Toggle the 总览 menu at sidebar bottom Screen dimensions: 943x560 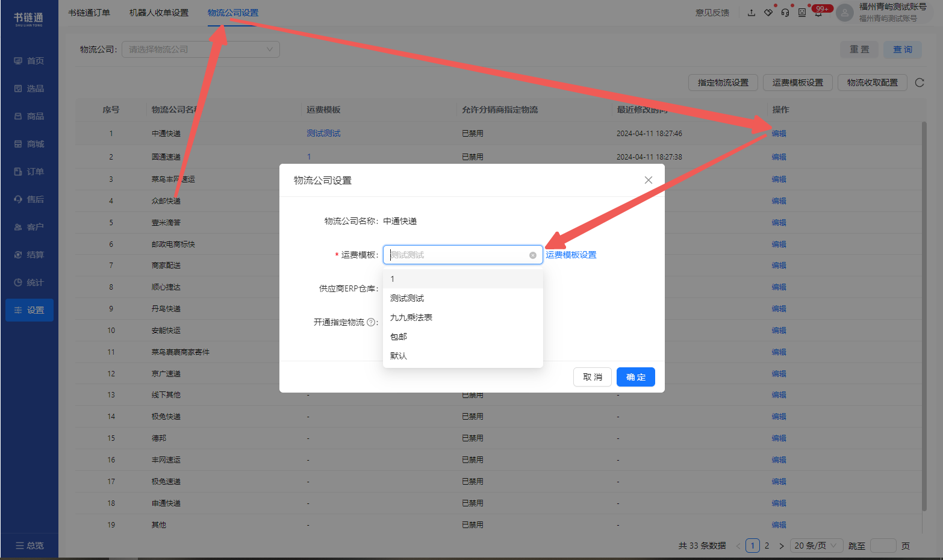tap(29, 546)
